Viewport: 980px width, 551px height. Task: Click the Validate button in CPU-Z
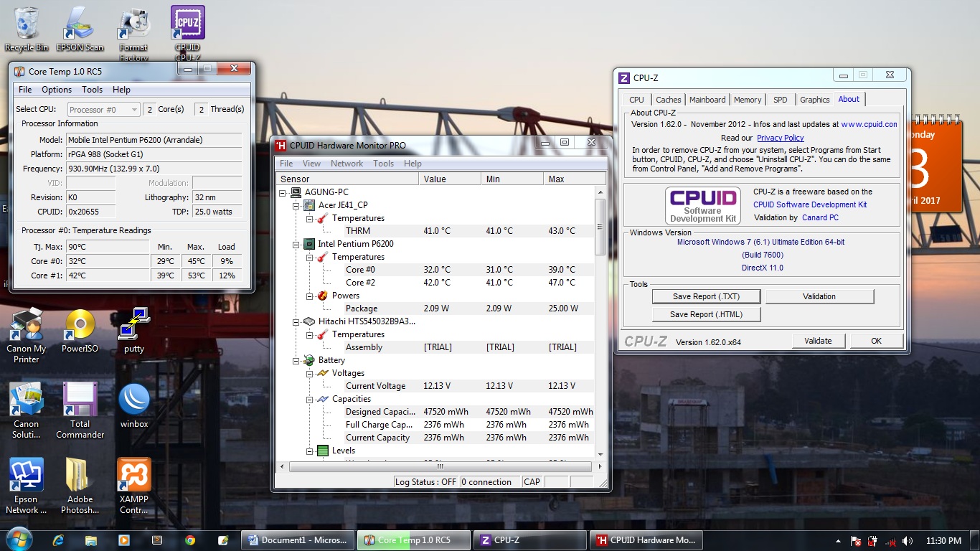(x=818, y=341)
